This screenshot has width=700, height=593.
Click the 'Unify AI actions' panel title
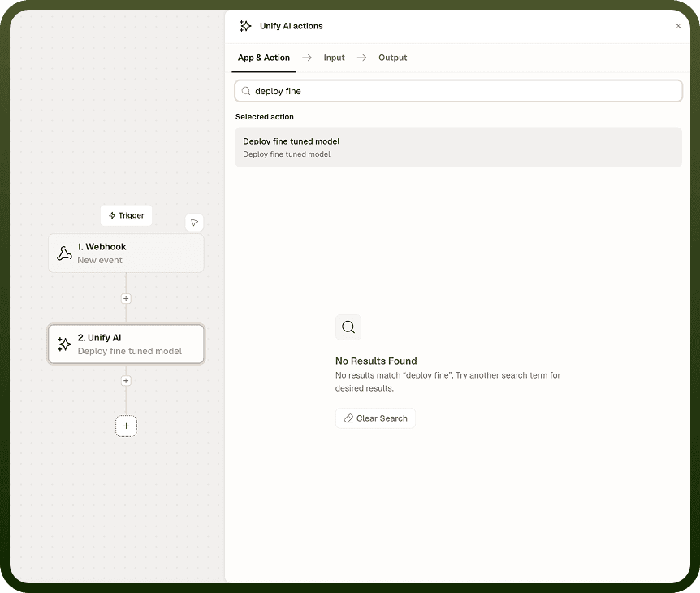tap(291, 26)
